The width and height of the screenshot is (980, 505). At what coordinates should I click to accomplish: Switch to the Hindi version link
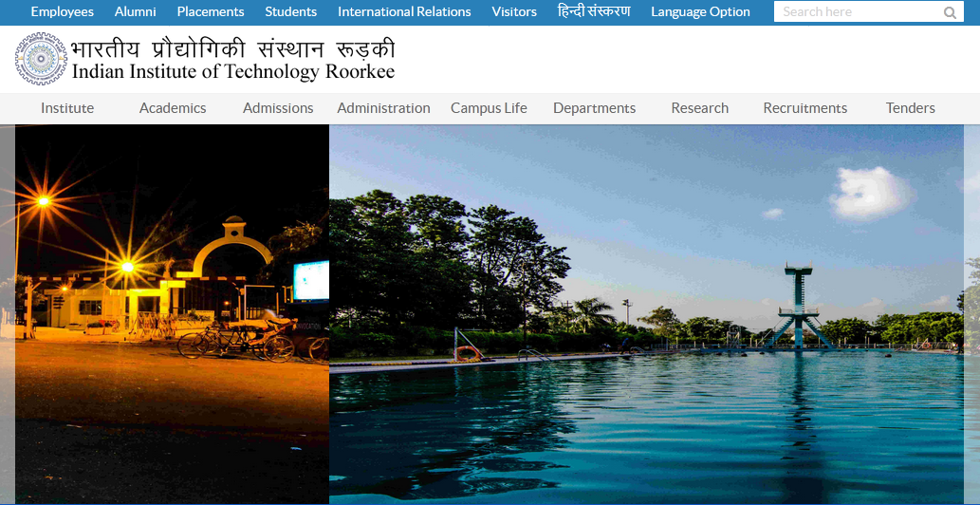tap(595, 11)
